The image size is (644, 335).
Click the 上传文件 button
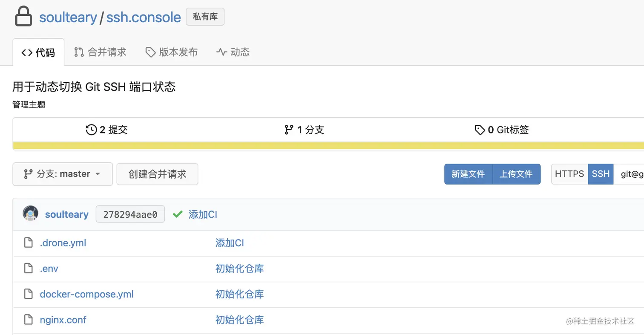coord(516,174)
